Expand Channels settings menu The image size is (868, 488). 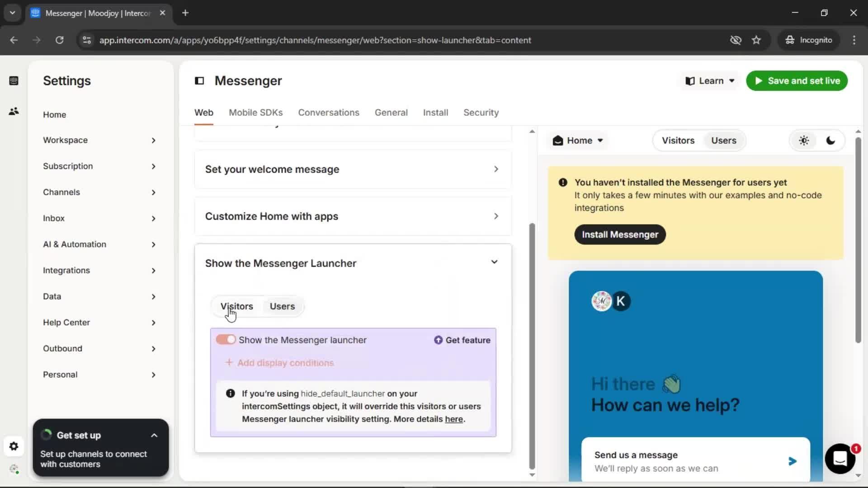[x=99, y=192]
